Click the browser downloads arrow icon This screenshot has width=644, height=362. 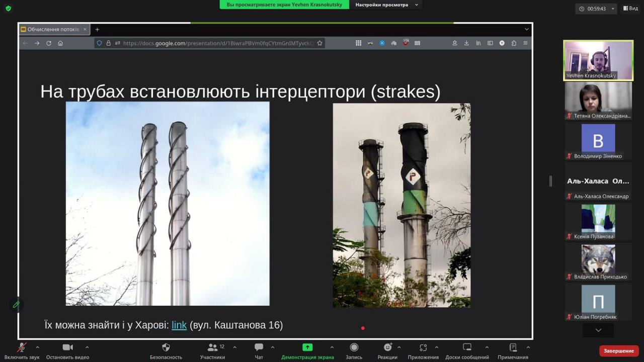pos(466,43)
